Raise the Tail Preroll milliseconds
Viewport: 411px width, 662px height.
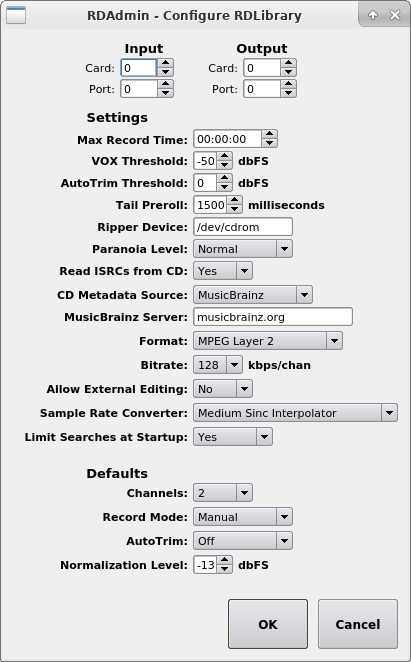(234, 201)
